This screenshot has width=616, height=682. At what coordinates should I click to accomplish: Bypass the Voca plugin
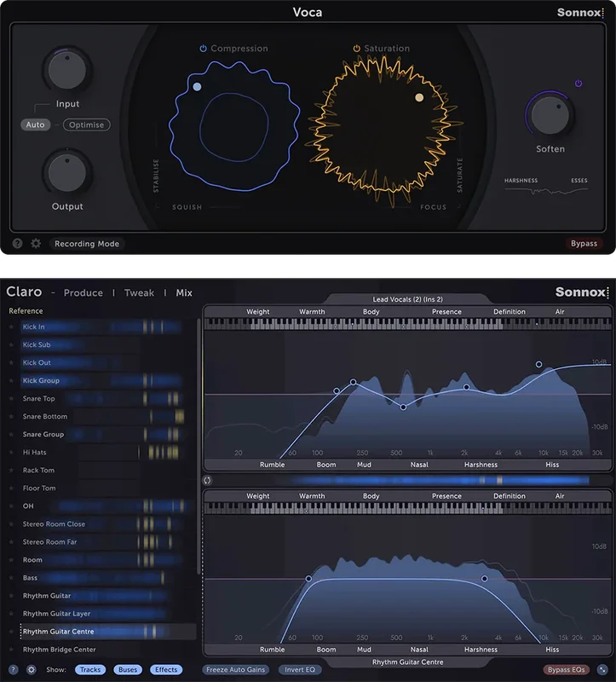click(584, 244)
